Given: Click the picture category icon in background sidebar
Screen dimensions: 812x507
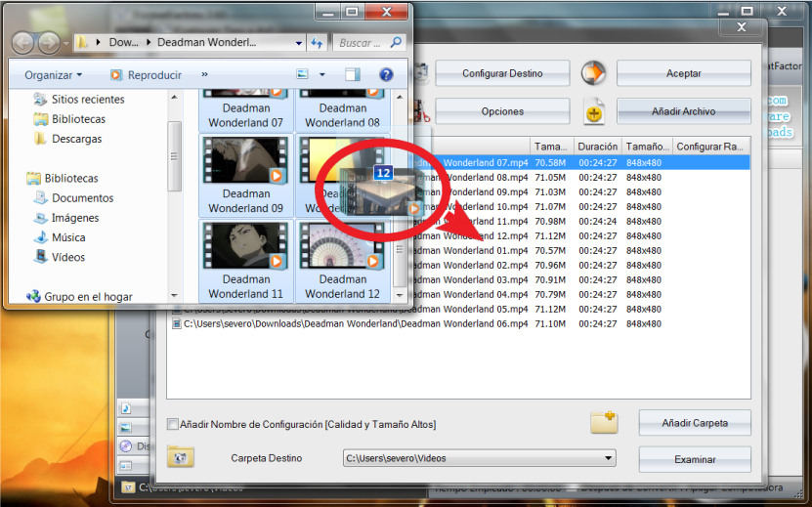Looking at the screenshot, I should [x=126, y=428].
